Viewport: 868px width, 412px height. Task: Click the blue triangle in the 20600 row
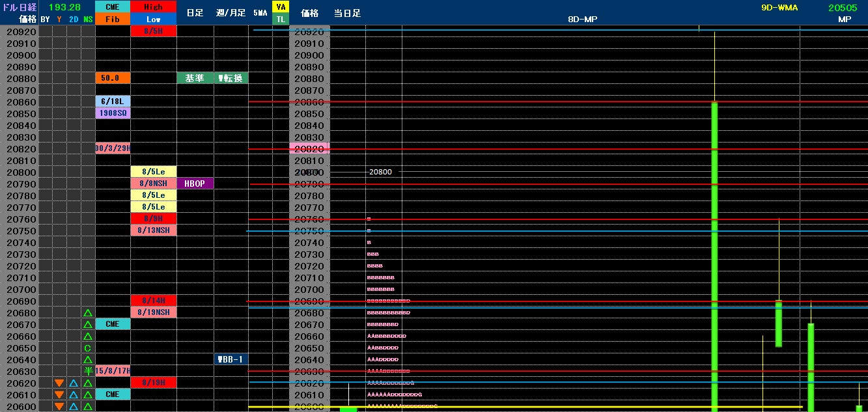(73, 407)
